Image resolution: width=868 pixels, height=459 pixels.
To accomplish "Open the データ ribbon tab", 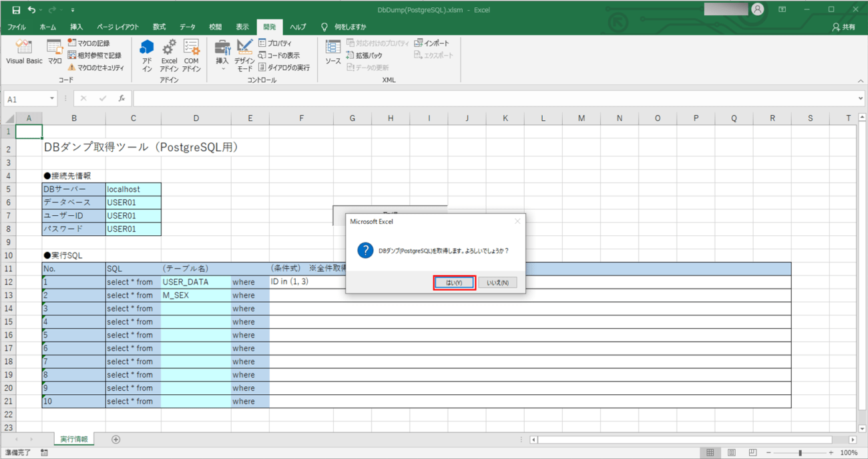I will 188,27.
